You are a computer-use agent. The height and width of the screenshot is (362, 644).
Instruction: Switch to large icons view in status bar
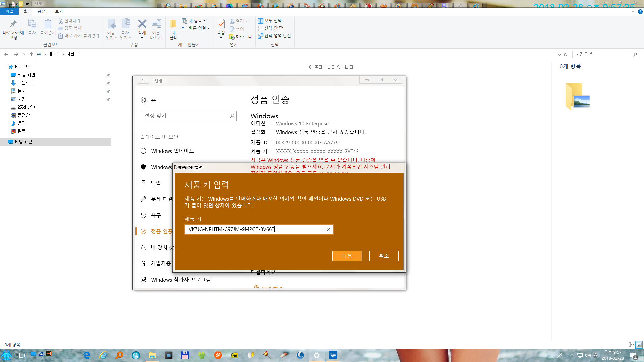[x=639, y=345]
